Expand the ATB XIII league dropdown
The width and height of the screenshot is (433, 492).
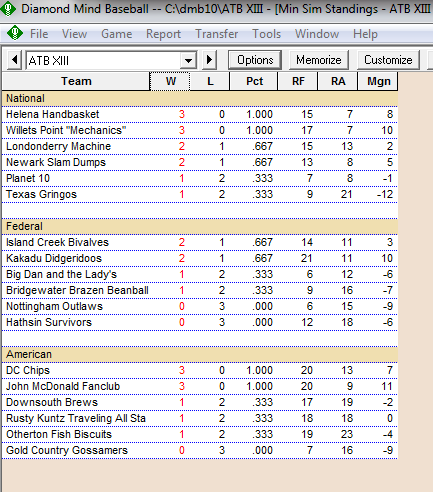pos(188,61)
